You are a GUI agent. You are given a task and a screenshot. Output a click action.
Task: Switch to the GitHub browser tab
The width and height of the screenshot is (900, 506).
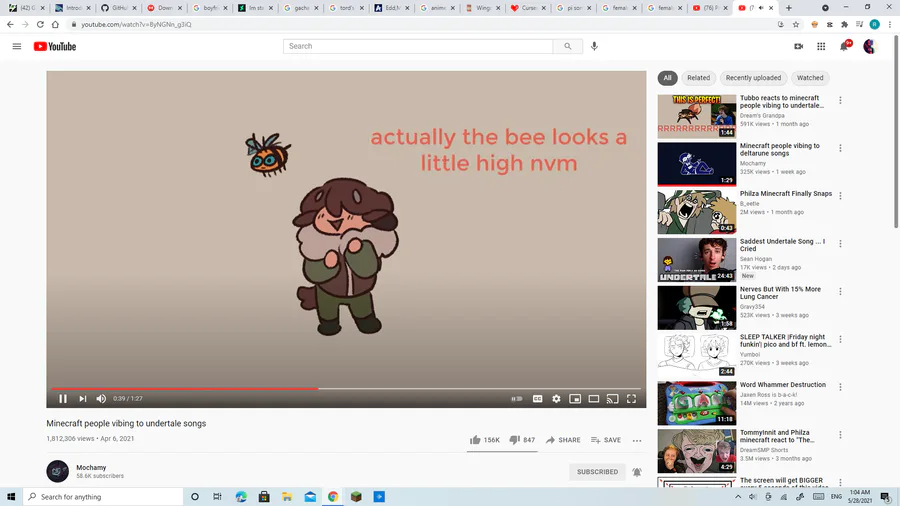[118, 8]
